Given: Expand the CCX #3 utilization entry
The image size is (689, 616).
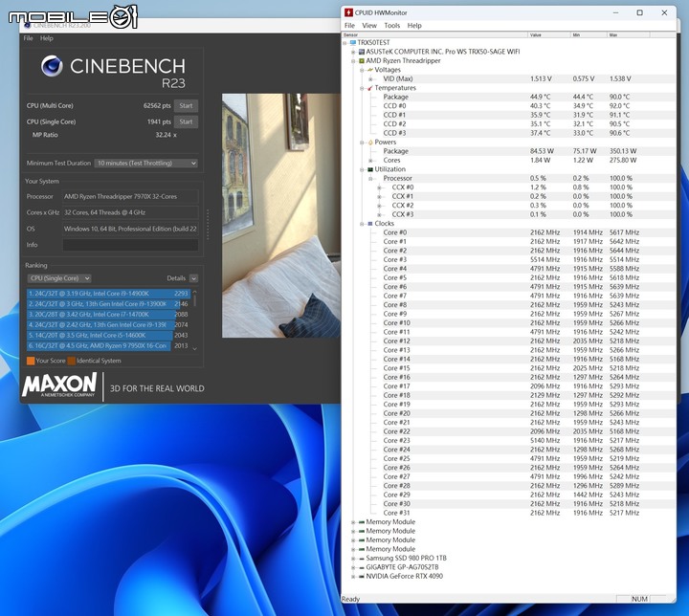Looking at the screenshot, I should [x=379, y=214].
